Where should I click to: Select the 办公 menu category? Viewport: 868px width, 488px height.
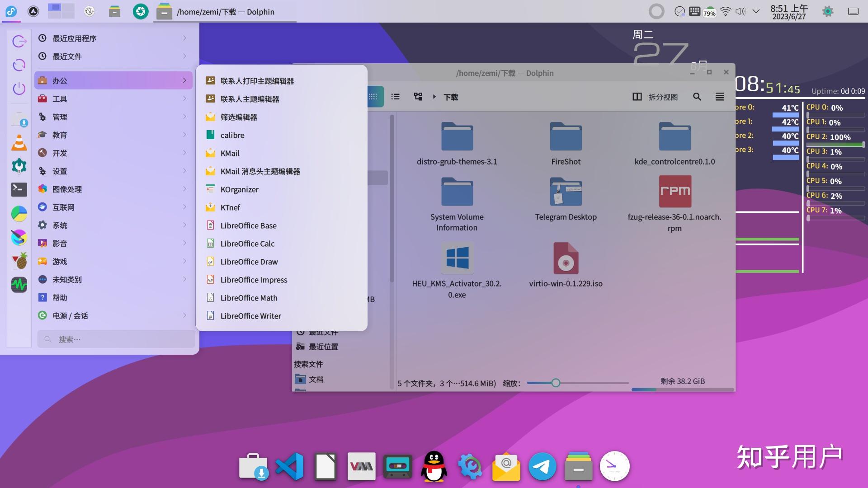[x=113, y=80]
